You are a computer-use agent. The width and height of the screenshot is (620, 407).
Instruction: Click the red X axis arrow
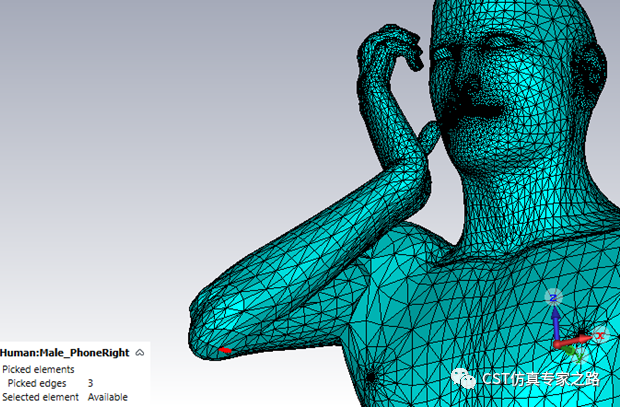tap(573, 341)
